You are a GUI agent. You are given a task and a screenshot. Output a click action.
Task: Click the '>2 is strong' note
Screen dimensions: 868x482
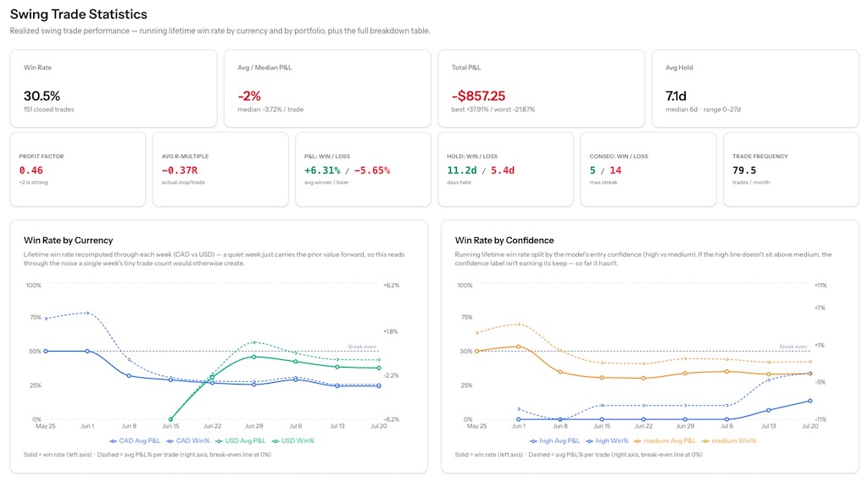point(33,183)
